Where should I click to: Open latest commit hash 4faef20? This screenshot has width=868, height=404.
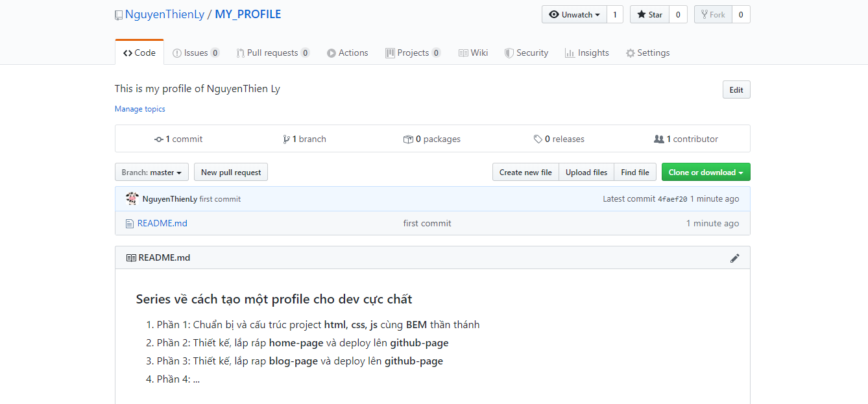tap(673, 199)
